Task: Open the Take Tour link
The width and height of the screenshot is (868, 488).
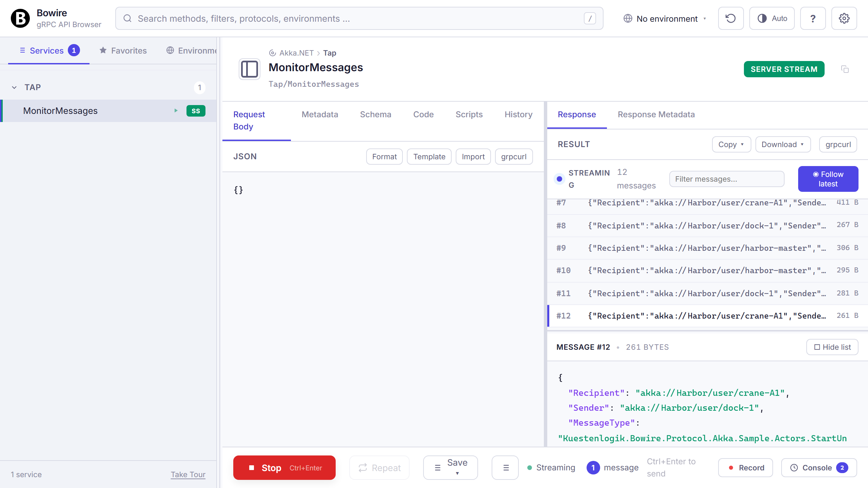Action: point(188,474)
